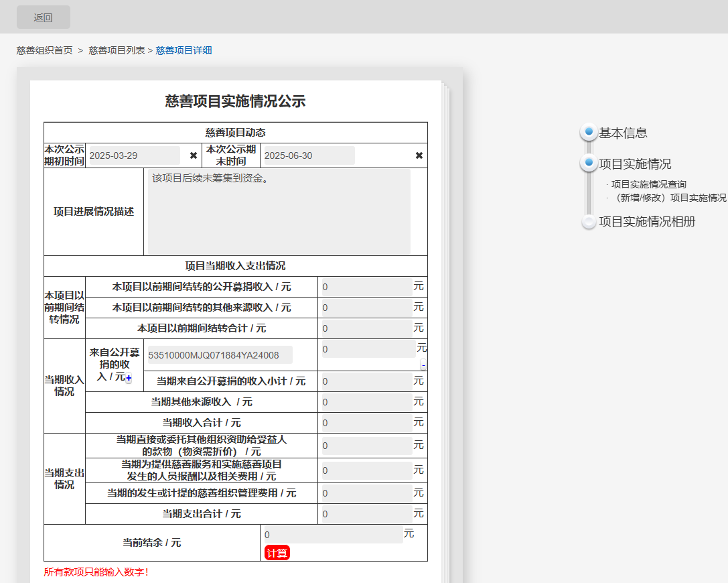Add a public fundraising income row with plus icon
728x583 pixels.
point(129,379)
